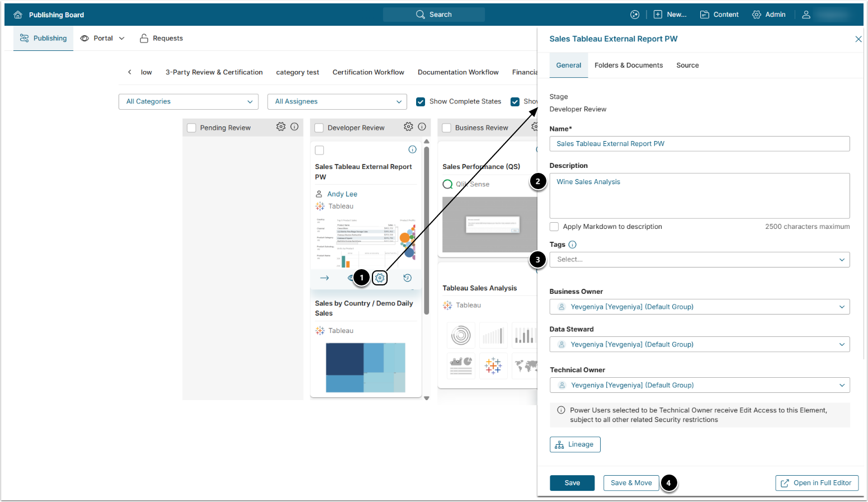Click the Developer Review column info icon
Viewport: 868px width, 502px height.
[422, 126]
